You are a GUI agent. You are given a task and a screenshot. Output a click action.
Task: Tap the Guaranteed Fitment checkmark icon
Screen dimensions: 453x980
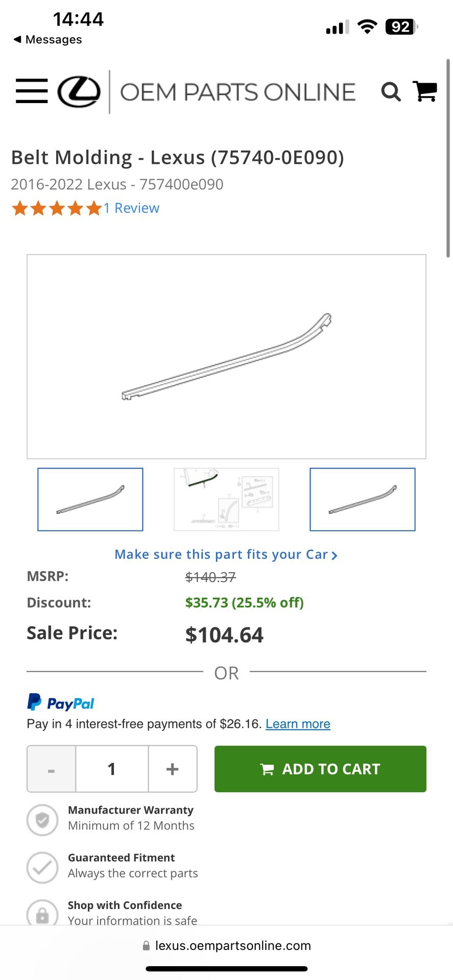click(42, 868)
